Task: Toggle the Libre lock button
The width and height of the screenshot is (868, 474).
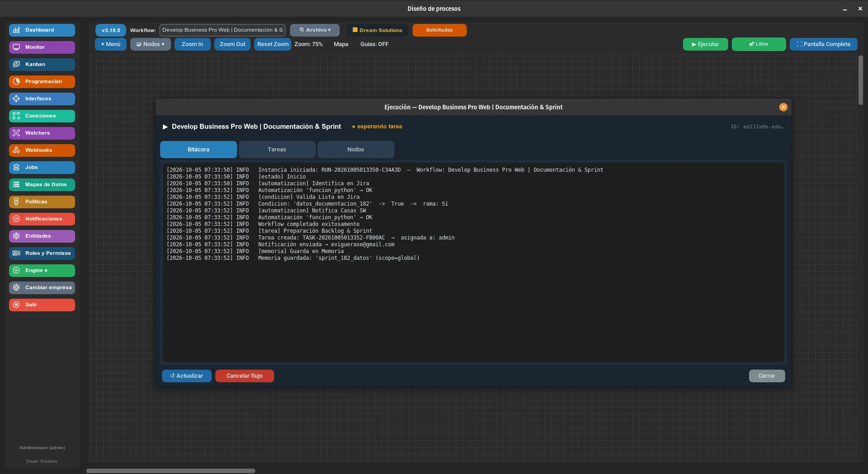Action: (759, 44)
